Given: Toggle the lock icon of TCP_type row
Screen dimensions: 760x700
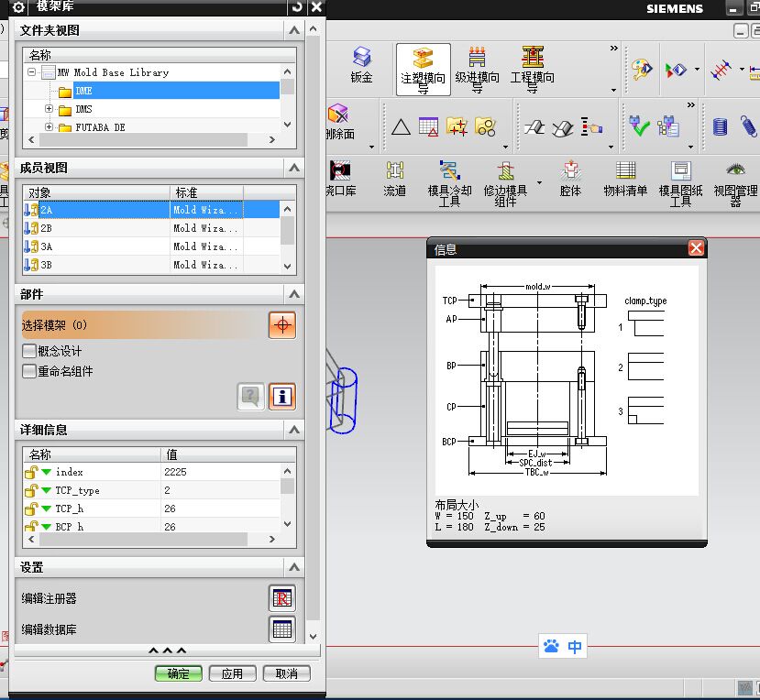Looking at the screenshot, I should coord(31,490).
